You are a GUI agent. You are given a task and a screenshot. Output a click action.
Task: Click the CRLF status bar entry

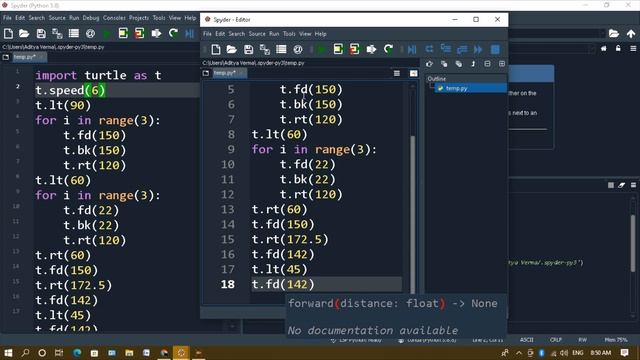coord(556,340)
